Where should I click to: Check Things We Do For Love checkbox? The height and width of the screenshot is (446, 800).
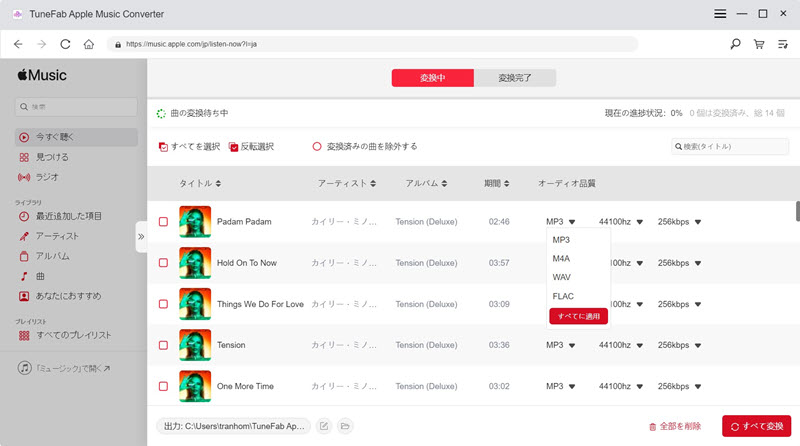coord(163,304)
